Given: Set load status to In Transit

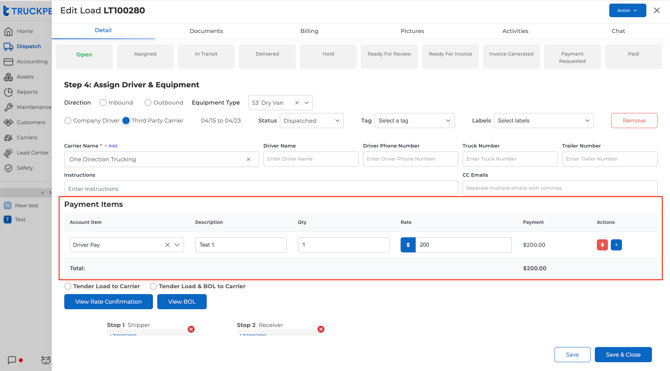Looking at the screenshot, I should [206, 56].
